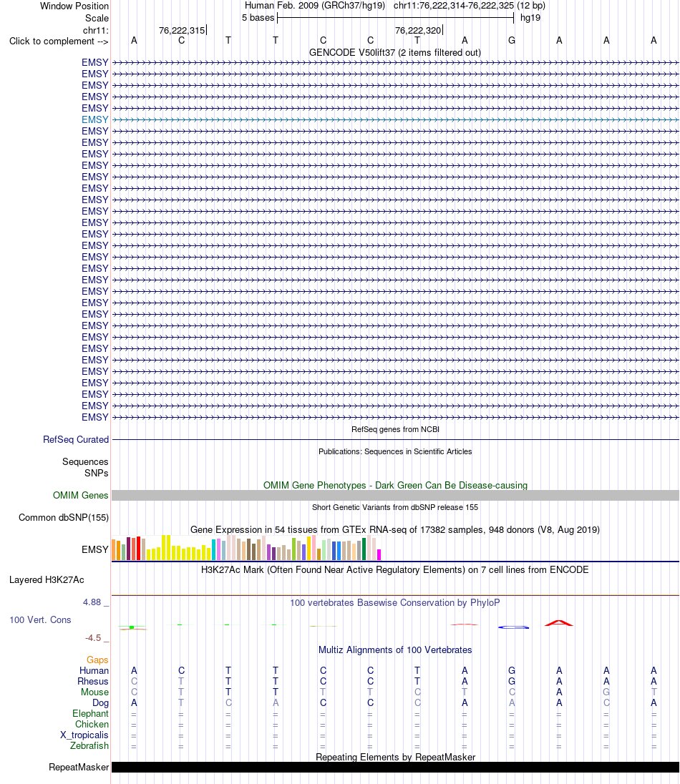Image resolution: width=680 pixels, height=784 pixels.
Task: Click the 'Sequences SNPs' track label
Action: pos(85,467)
